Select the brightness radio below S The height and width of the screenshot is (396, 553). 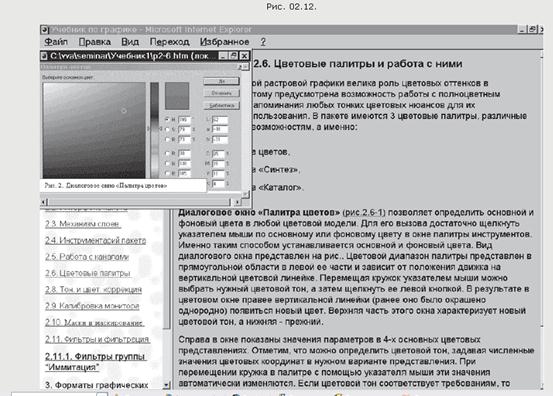point(168,140)
